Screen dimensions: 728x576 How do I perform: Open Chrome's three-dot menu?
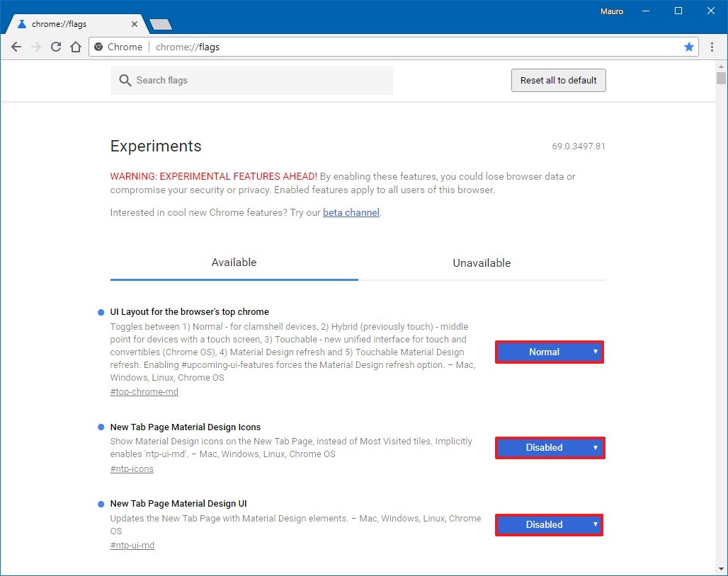coord(712,47)
